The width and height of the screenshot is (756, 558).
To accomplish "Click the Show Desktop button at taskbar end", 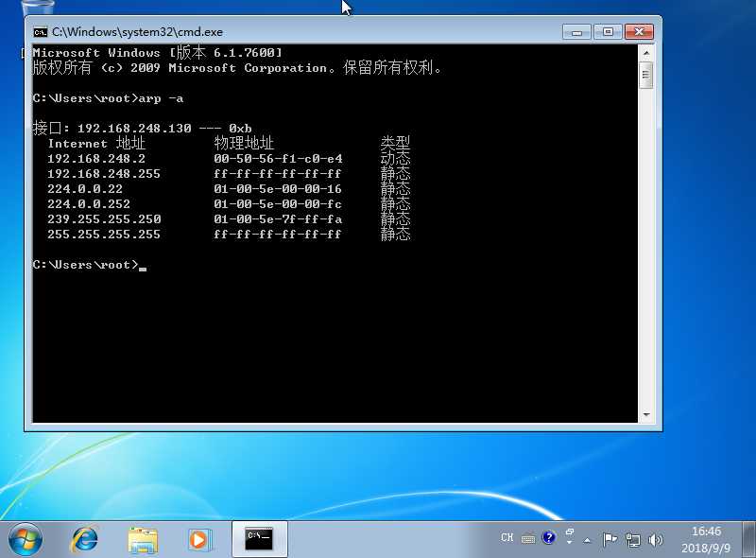I will coord(748,539).
